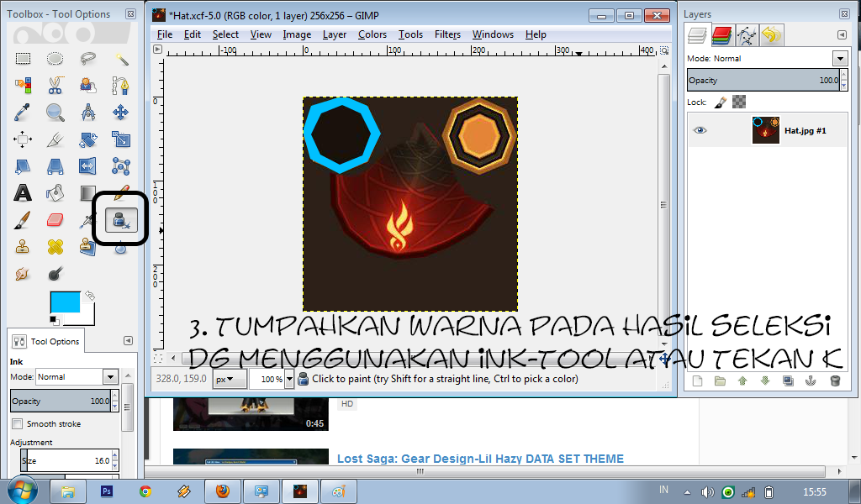Swap foreground and background colors
The height and width of the screenshot is (504, 861).
(90, 296)
